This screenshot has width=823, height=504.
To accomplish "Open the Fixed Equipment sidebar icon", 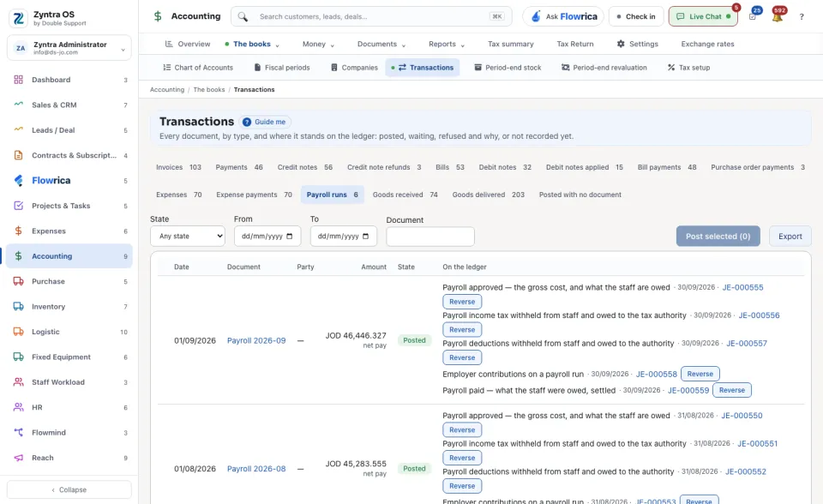I will tap(18, 357).
